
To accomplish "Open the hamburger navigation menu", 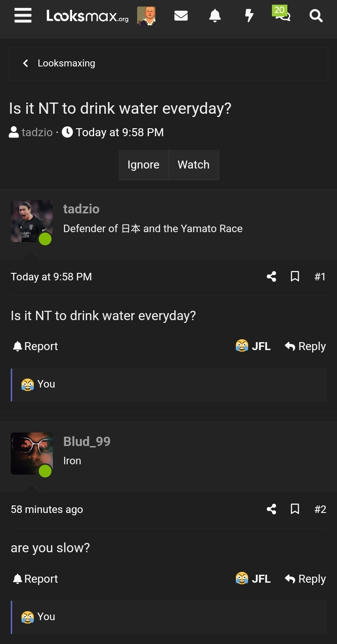I will pyautogui.click(x=22, y=15).
